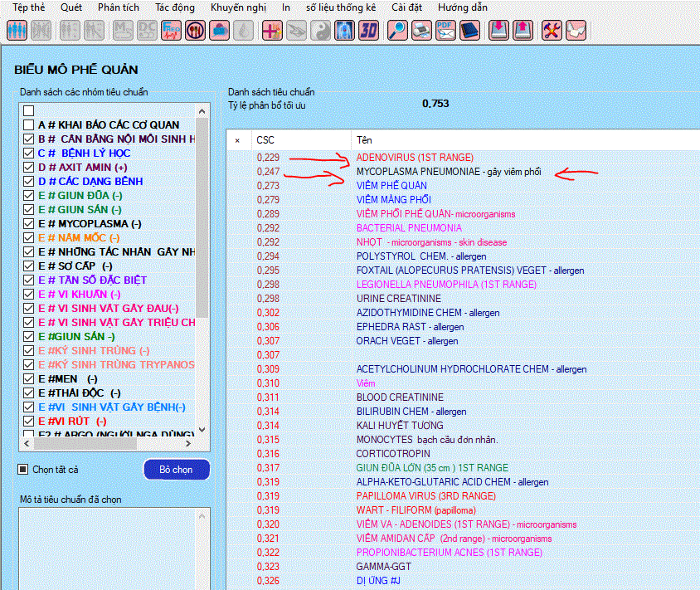
Task: Open the Phân tích menu
Action: coord(118,7)
